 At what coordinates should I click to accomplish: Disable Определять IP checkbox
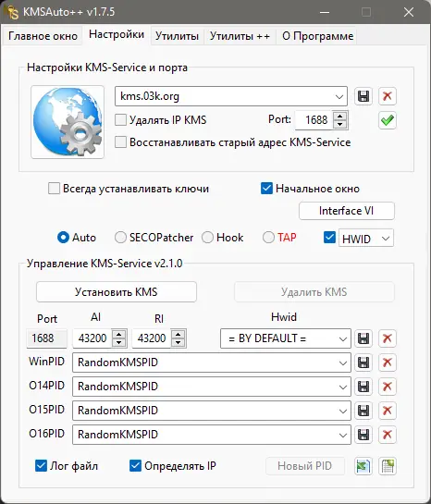point(135,466)
